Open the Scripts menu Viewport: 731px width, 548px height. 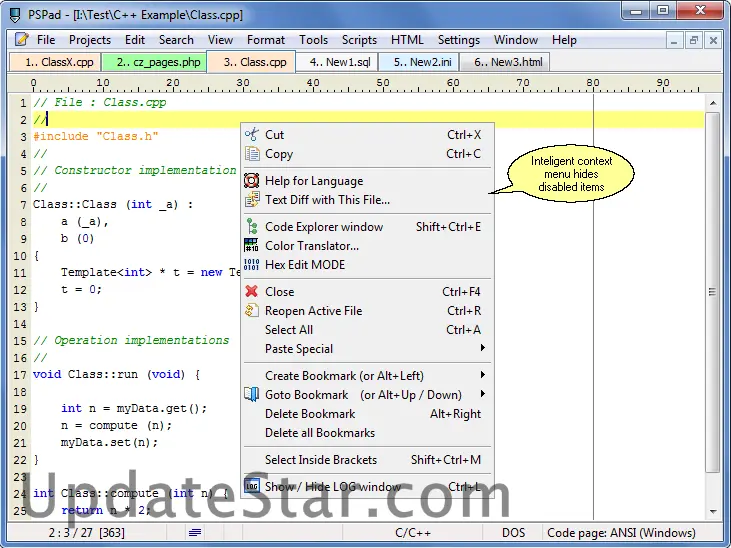tap(359, 40)
